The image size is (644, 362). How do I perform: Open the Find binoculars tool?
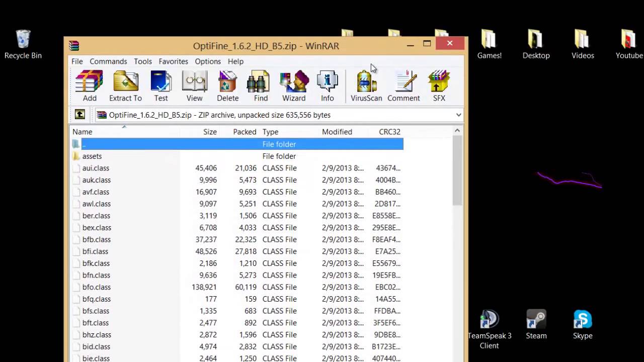tap(261, 86)
